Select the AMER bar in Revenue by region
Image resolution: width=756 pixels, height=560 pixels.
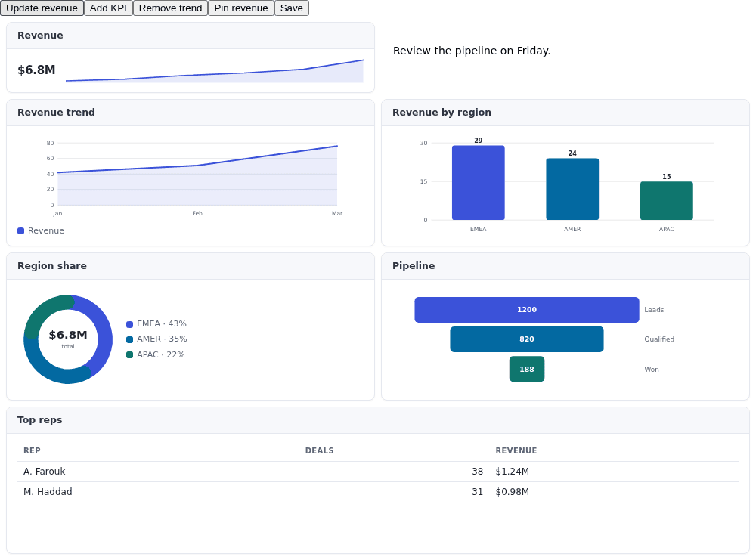pos(572,189)
